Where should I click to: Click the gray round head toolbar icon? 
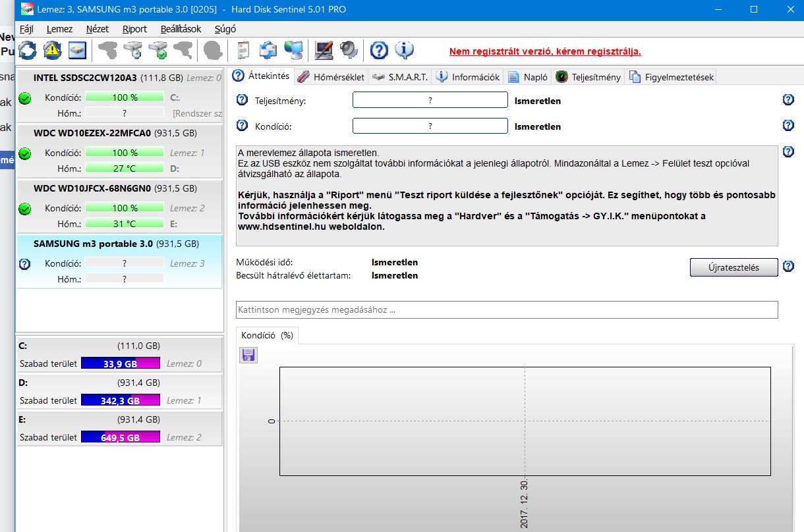212,50
